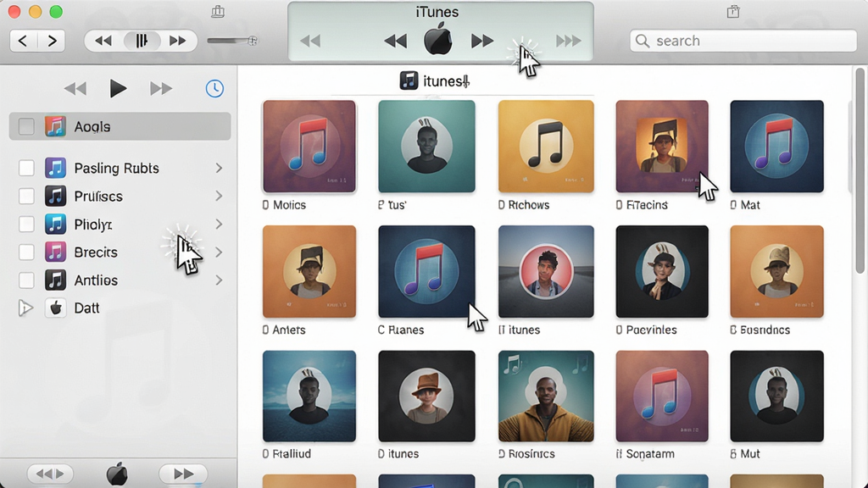Viewport: 868px width, 488px height.
Task: Adjust the volume slider in the toolbar
Action: (232, 41)
